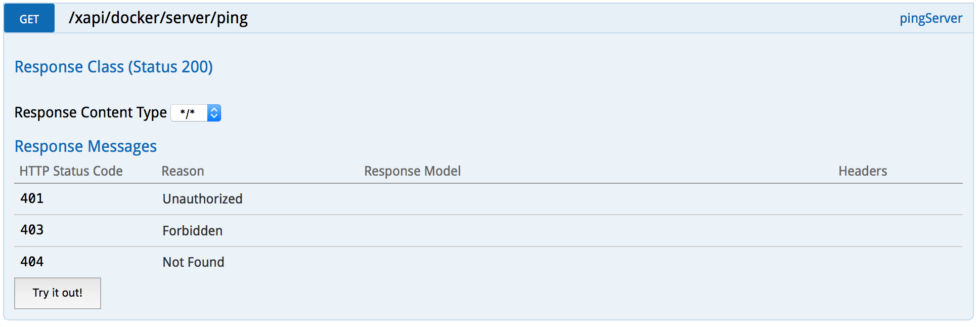
Task: Click the Headers column header
Action: click(862, 171)
